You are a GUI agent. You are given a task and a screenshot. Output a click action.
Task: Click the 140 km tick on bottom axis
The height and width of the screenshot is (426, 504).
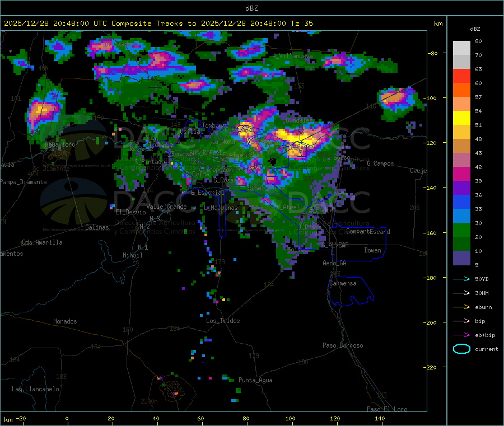[x=380, y=418]
